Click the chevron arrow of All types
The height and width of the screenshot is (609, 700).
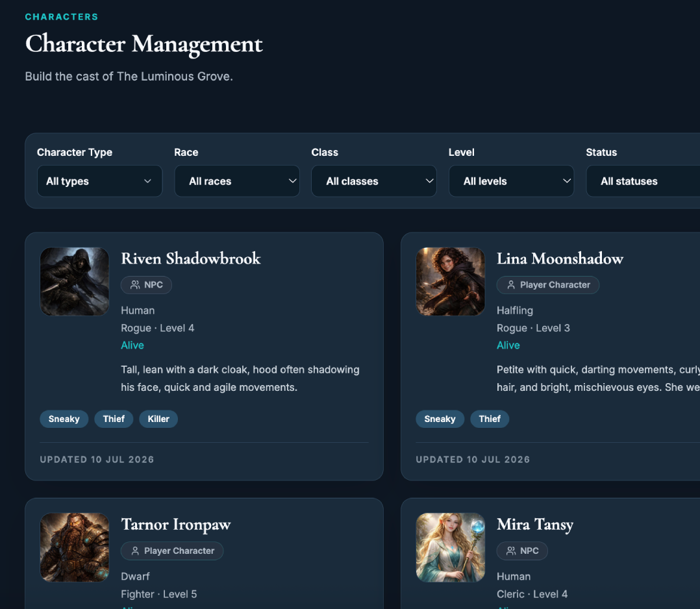147,181
